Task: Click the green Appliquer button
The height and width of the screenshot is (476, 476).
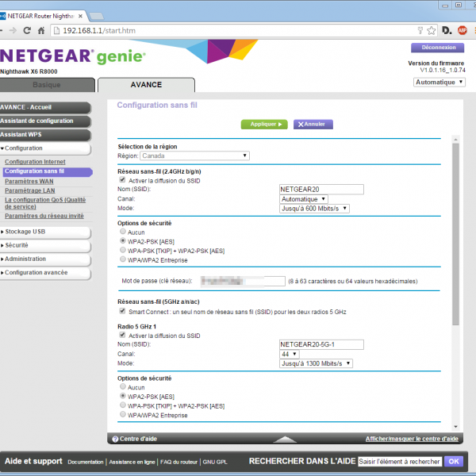Action: (x=264, y=124)
